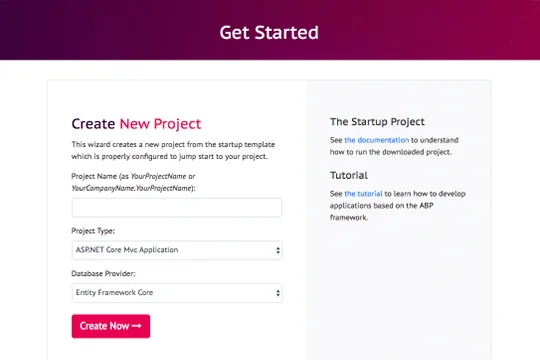Click The Startup Project heading
This screenshot has height=360, width=540.
click(377, 122)
